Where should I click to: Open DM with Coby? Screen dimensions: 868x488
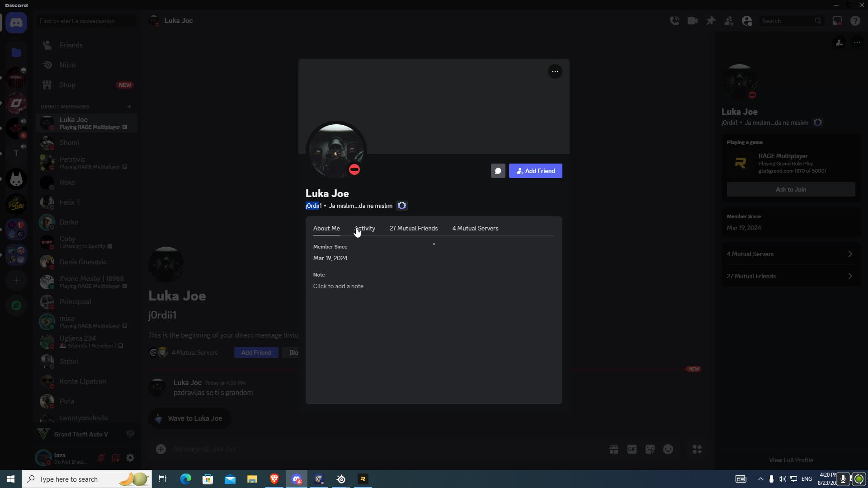click(87, 242)
